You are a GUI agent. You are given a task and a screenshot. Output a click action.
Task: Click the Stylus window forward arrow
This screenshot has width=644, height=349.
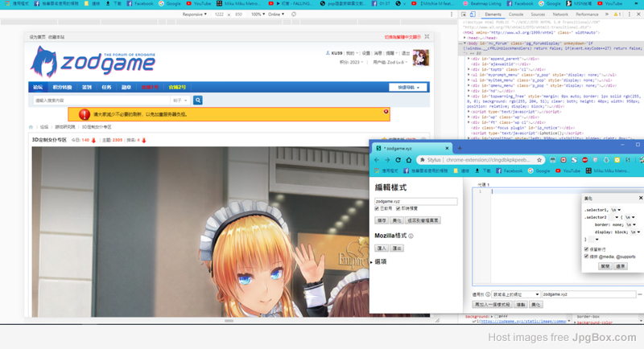pos(387,160)
